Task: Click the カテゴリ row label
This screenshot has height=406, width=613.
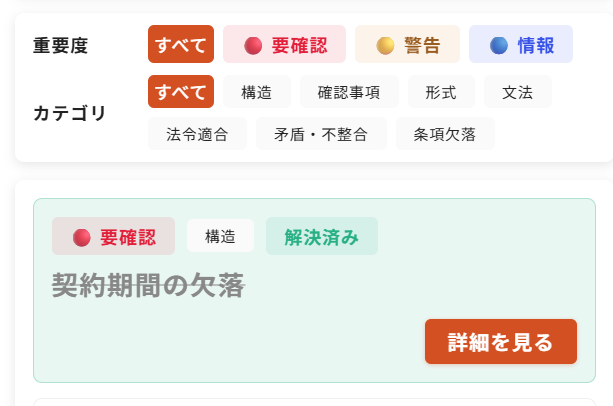Action: click(x=69, y=113)
